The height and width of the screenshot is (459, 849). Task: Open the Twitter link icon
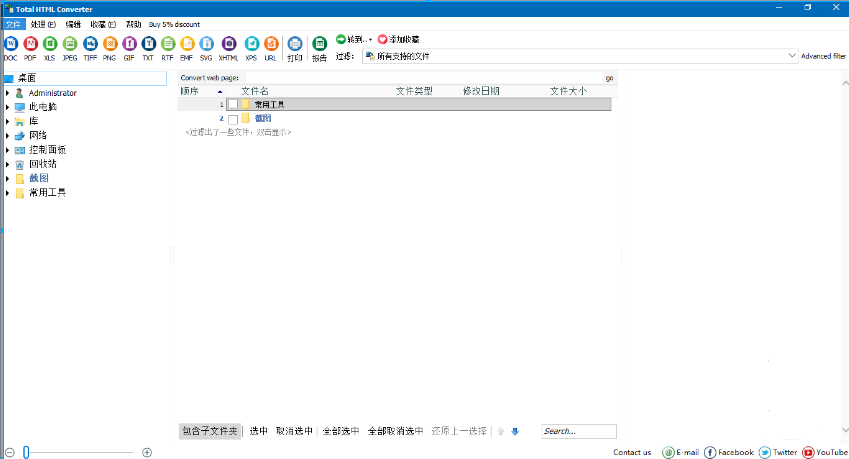[x=765, y=453]
